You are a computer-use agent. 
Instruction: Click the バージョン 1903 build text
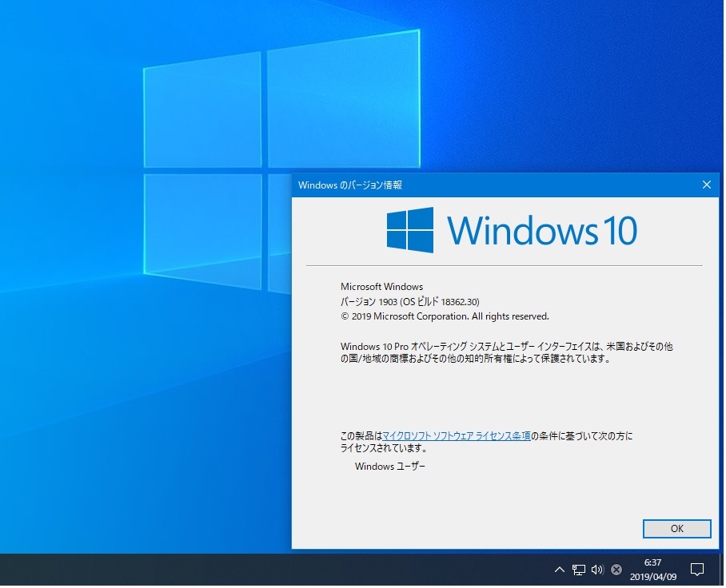411,303
